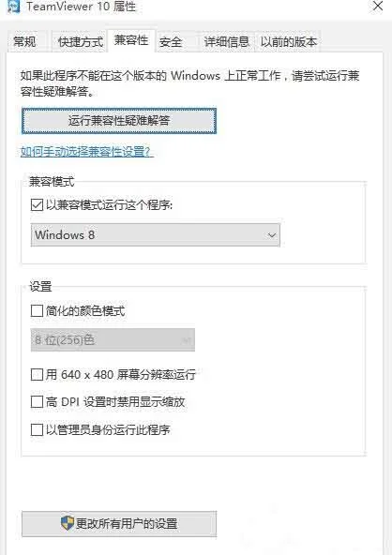Open the 如何手动选择兼容性设置 link
The image size is (392, 555).
click(87, 152)
